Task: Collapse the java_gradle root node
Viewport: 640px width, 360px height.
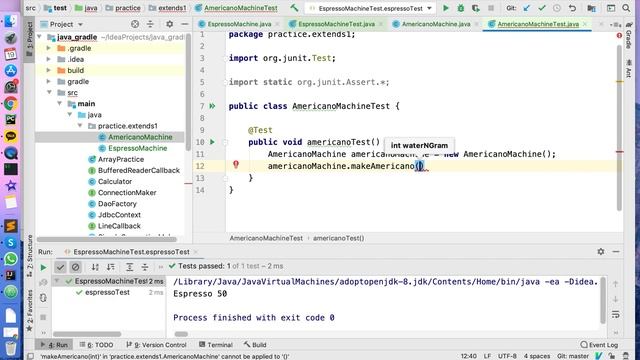Action: coord(40,37)
